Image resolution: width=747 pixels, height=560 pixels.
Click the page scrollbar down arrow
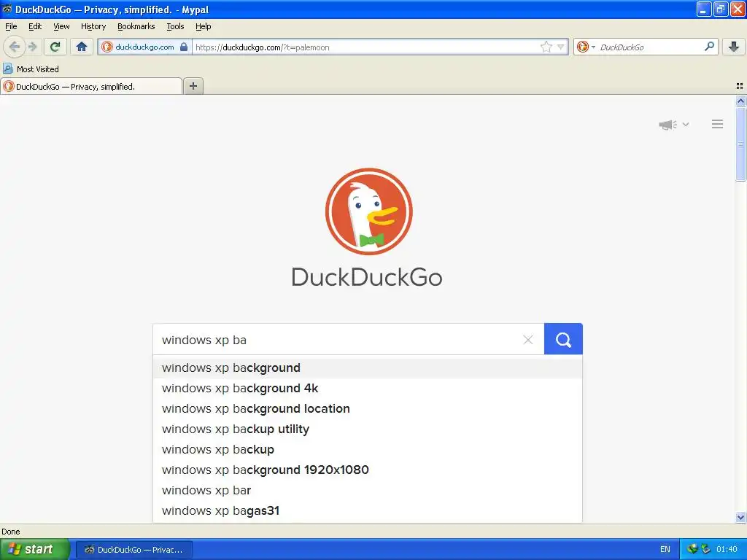740,518
